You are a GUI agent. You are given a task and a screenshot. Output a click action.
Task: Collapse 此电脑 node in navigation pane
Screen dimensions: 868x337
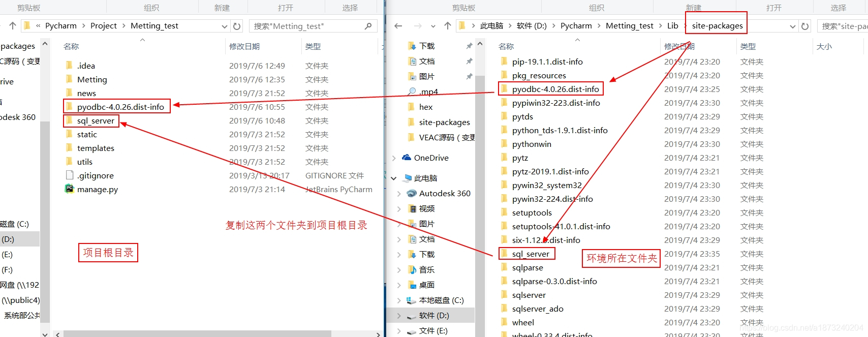pyautogui.click(x=394, y=178)
